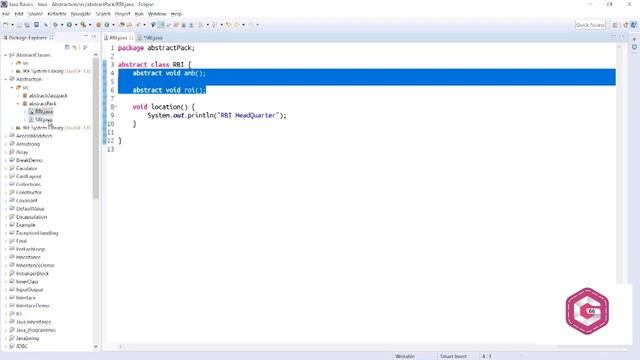The width and height of the screenshot is (640, 360).
Task: Minimize the Package Explorer view
Action: [x=86, y=37]
